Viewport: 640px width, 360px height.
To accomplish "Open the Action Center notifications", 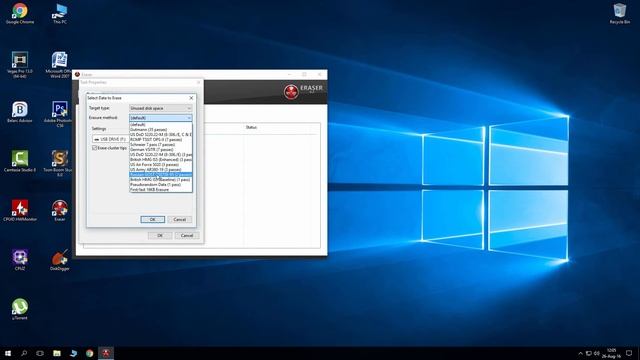I will [x=629, y=353].
